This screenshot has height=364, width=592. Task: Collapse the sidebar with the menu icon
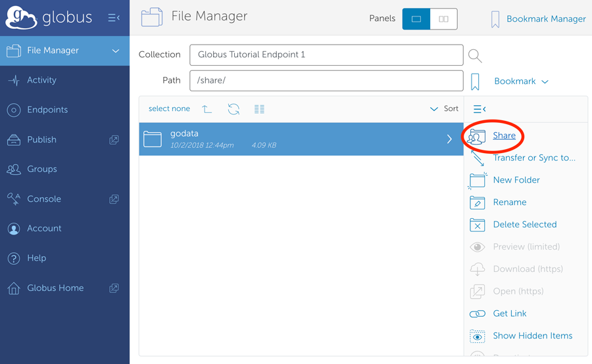tap(114, 18)
